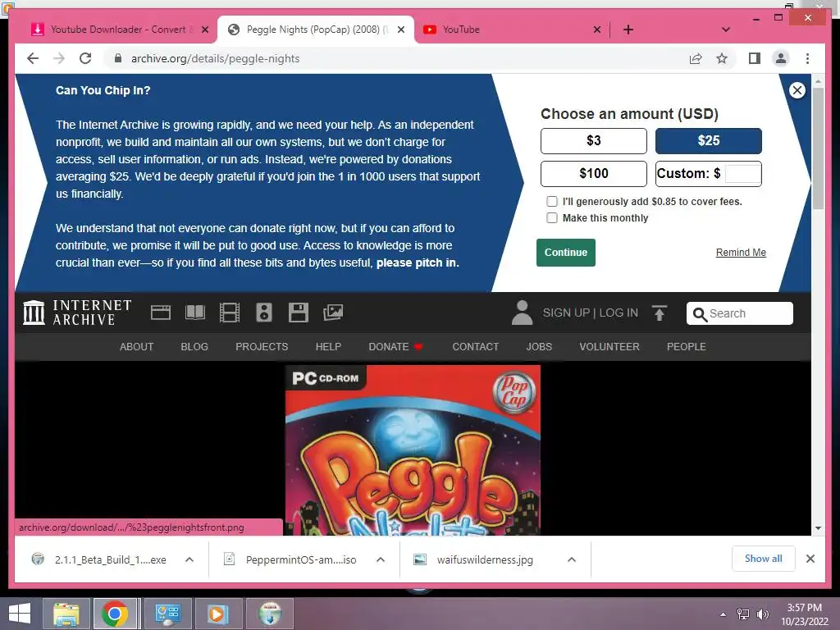This screenshot has height=630, width=840.
Task: Check the add $0.85 cover fees box
Action: coord(552,202)
